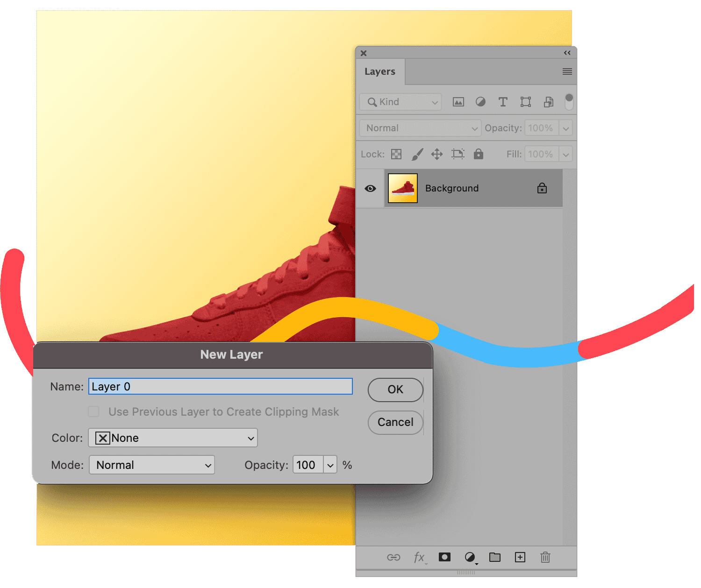Viewport: 701px width, 588px height.
Task: Click lock transparent pixels icon
Action: click(x=396, y=154)
